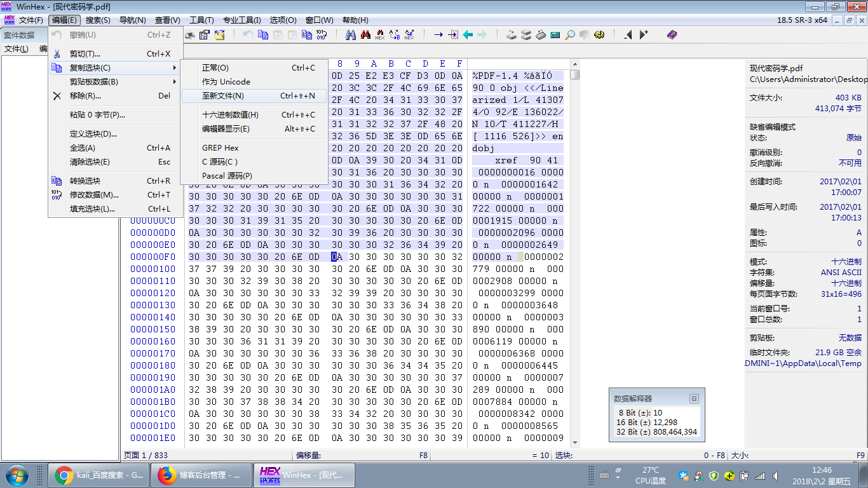
Task: Click the hex view scroll down arrow
Action: point(575,443)
